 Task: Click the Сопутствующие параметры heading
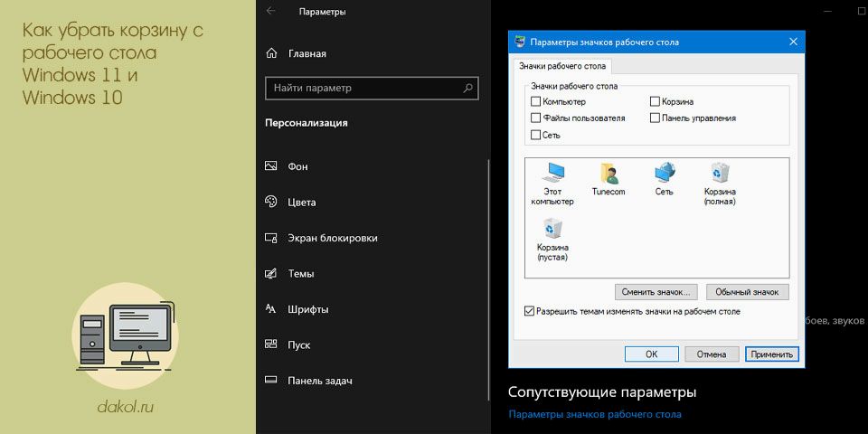click(x=602, y=392)
